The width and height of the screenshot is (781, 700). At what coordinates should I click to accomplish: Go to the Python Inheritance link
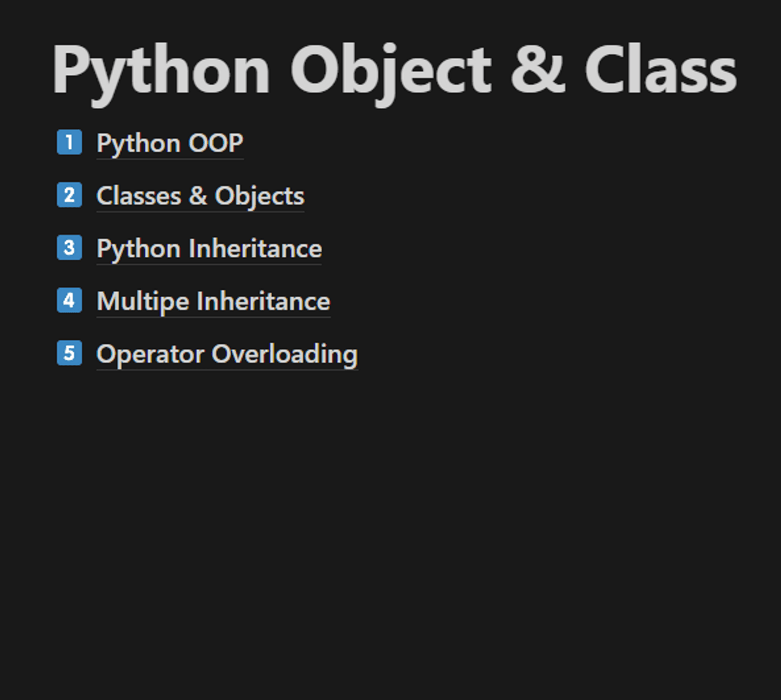click(209, 249)
